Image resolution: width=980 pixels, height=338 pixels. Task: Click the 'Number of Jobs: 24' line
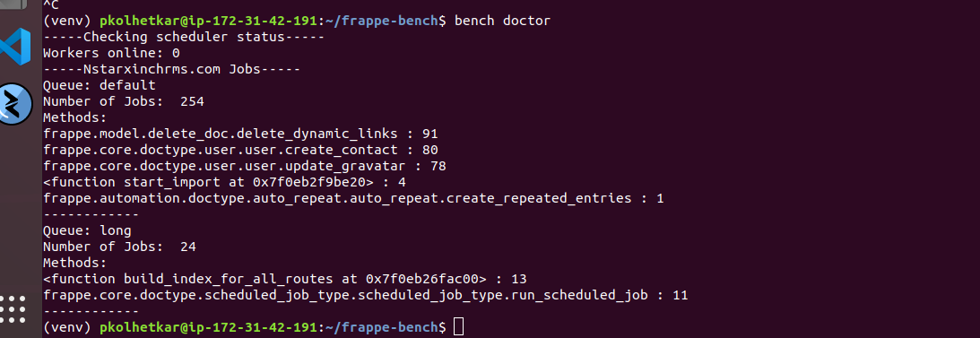(119, 247)
